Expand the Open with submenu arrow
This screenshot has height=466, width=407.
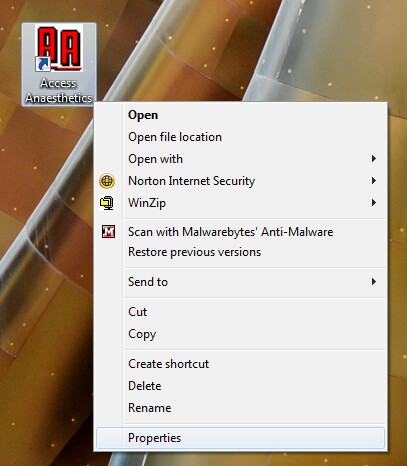374,159
